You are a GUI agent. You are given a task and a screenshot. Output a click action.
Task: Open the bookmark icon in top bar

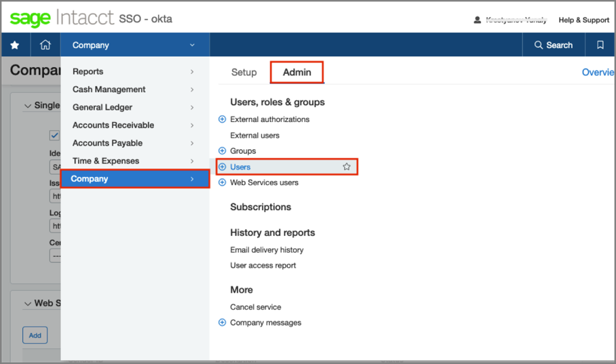[600, 45]
